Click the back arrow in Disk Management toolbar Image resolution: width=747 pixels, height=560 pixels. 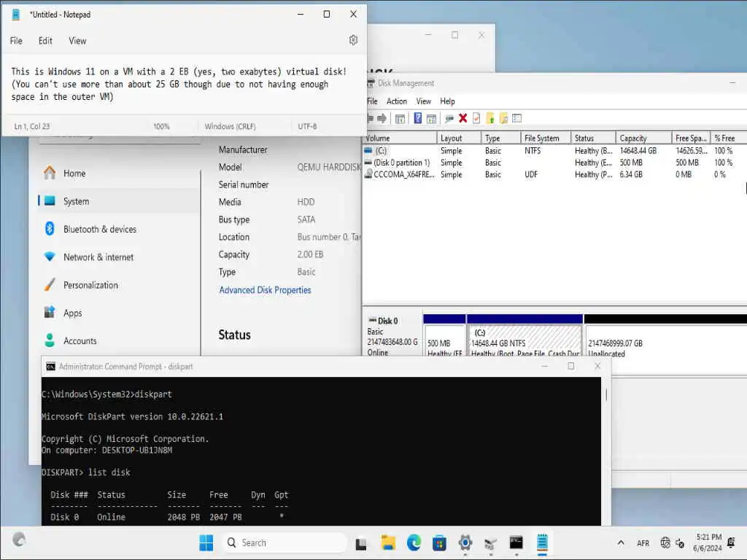[370, 118]
